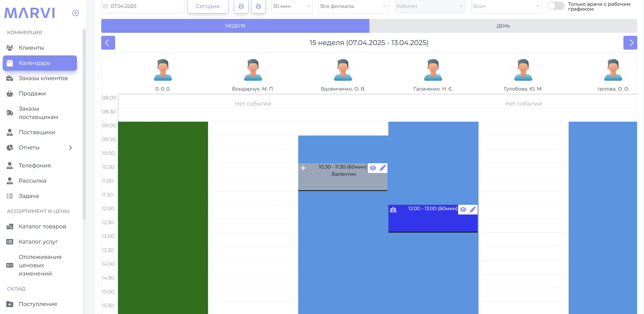This screenshot has width=644, height=314.
Task: Click the calendar icon in date field
Action: [105, 6]
